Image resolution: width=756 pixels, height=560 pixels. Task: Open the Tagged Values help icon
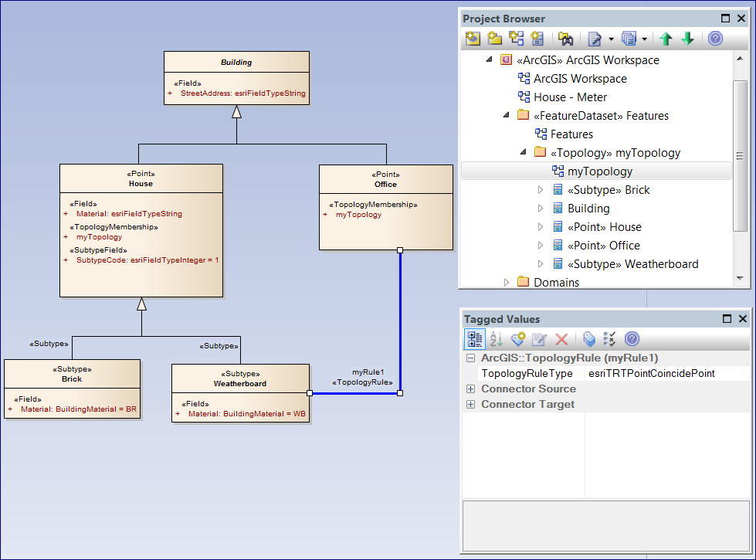(632, 339)
